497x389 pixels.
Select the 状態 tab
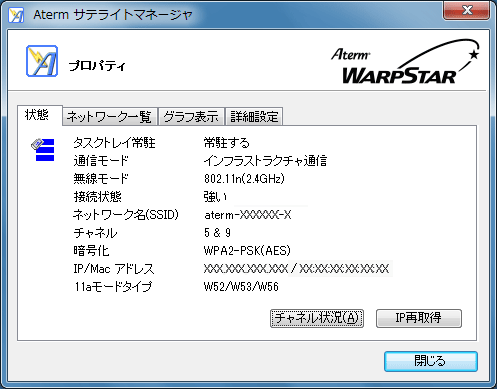(x=40, y=115)
